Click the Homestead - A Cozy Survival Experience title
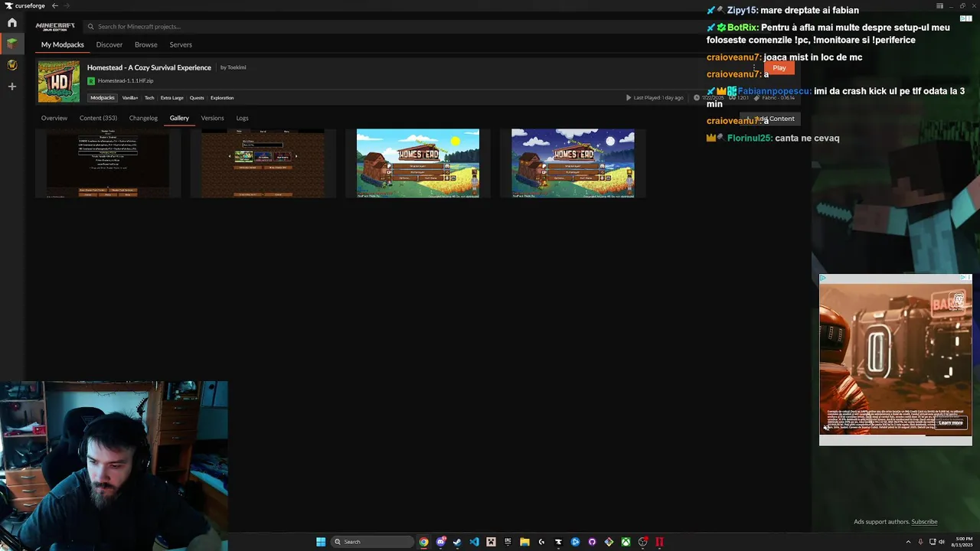This screenshot has width=980, height=551. tap(149, 67)
